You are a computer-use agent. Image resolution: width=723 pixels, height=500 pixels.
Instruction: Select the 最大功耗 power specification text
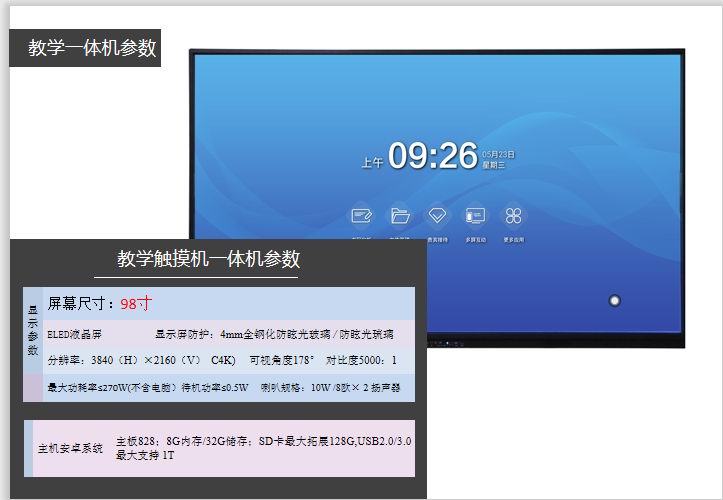(x=147, y=386)
